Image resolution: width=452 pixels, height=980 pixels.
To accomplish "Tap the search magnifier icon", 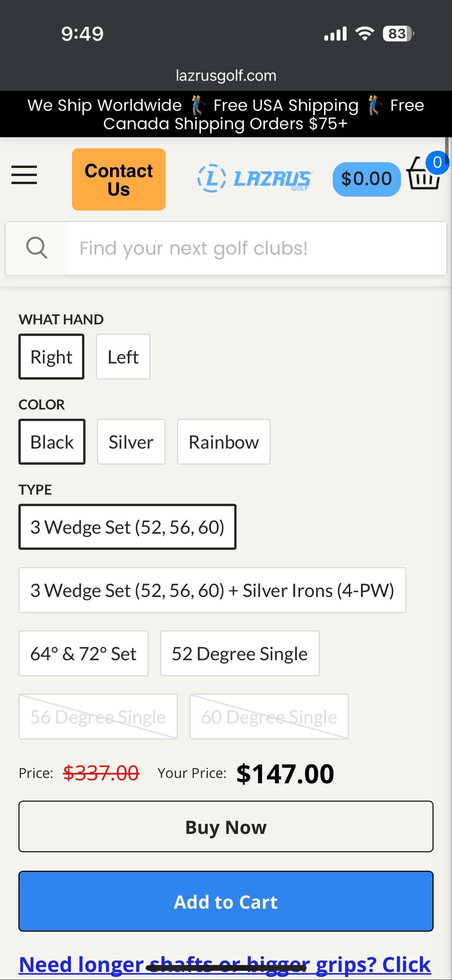I will tap(37, 248).
